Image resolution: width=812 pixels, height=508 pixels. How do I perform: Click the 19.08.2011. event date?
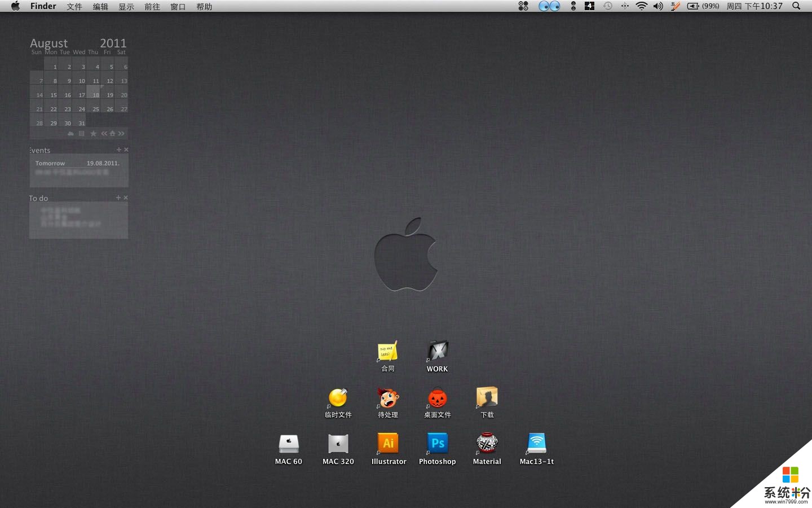(x=103, y=163)
